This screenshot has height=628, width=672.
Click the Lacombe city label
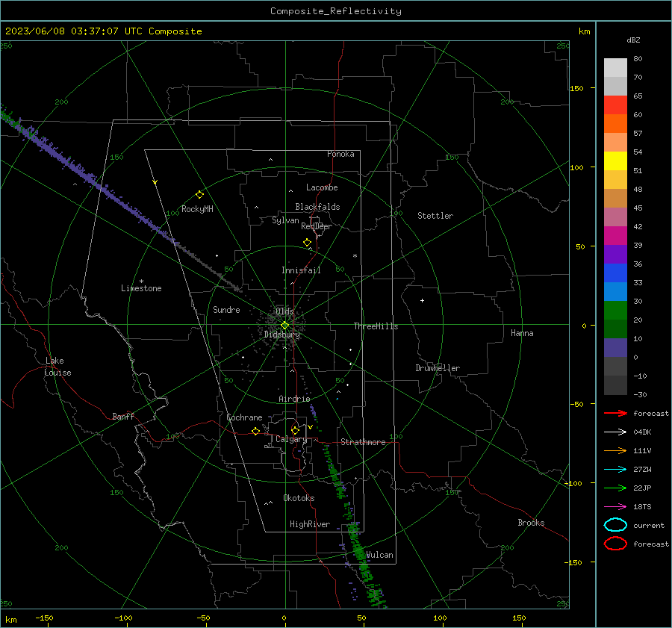pos(322,187)
